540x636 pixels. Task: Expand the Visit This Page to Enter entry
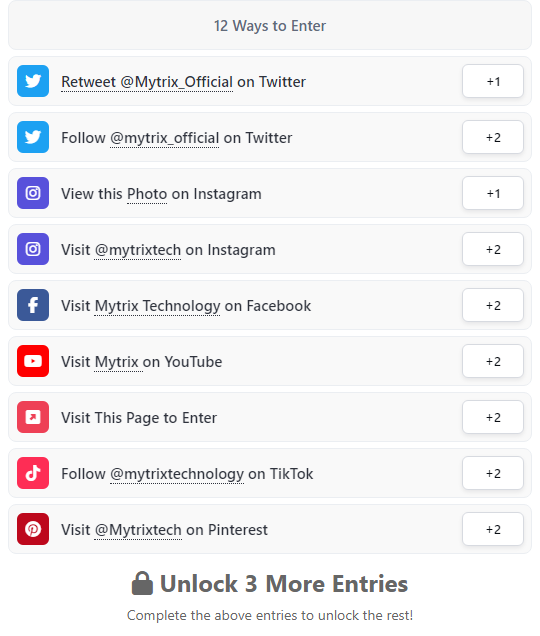270,417
